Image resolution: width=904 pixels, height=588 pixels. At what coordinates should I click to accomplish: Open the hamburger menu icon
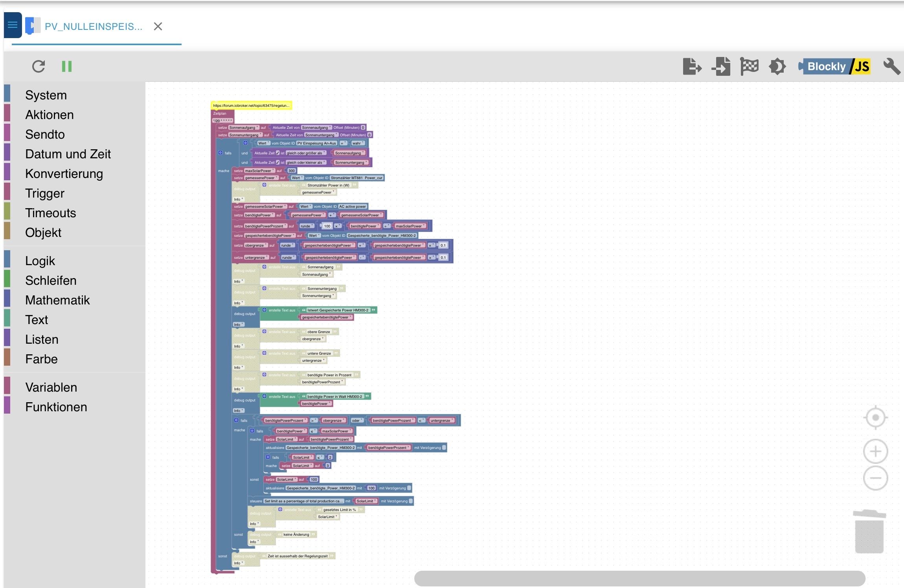click(13, 26)
